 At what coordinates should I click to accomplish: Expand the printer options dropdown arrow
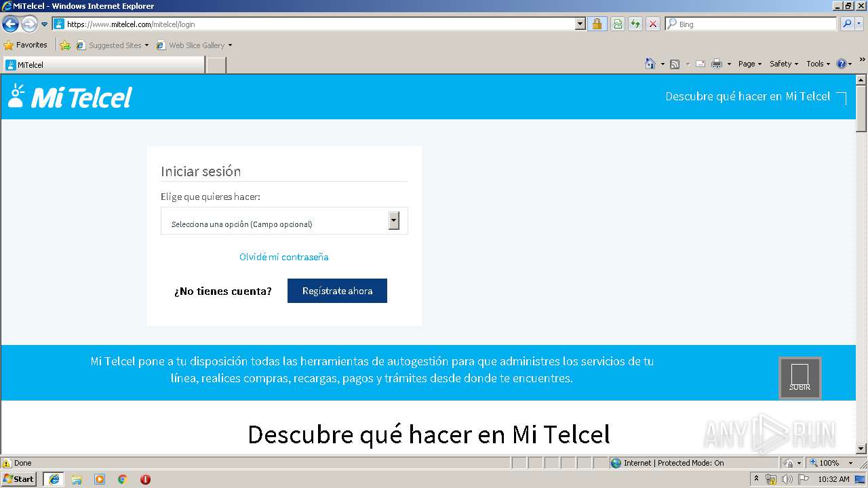(729, 64)
